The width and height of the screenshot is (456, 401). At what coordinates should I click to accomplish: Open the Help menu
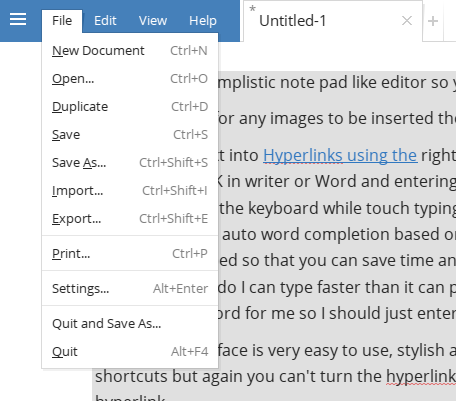click(x=203, y=21)
